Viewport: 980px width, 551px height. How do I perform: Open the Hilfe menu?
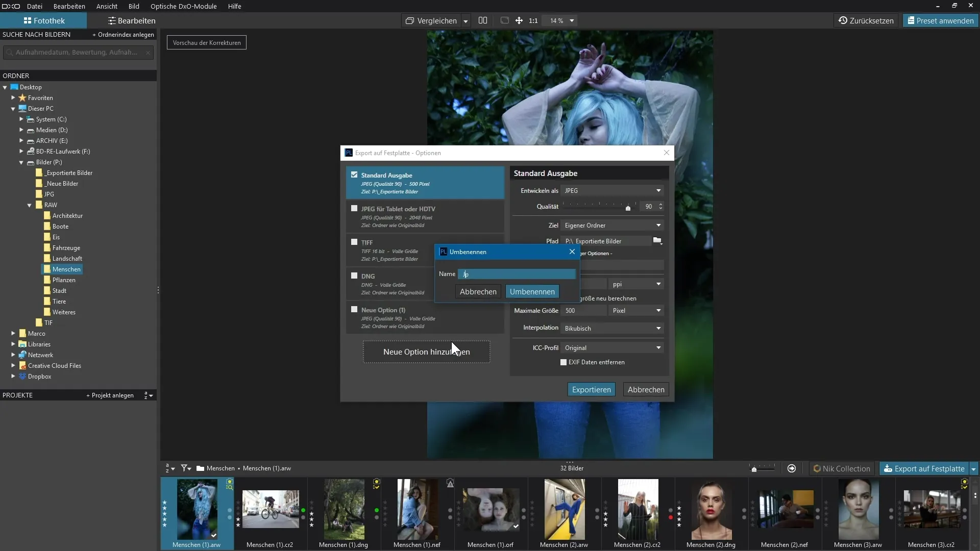234,6
